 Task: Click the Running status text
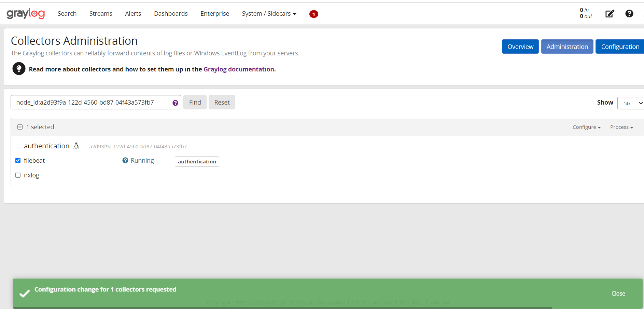coord(142,160)
